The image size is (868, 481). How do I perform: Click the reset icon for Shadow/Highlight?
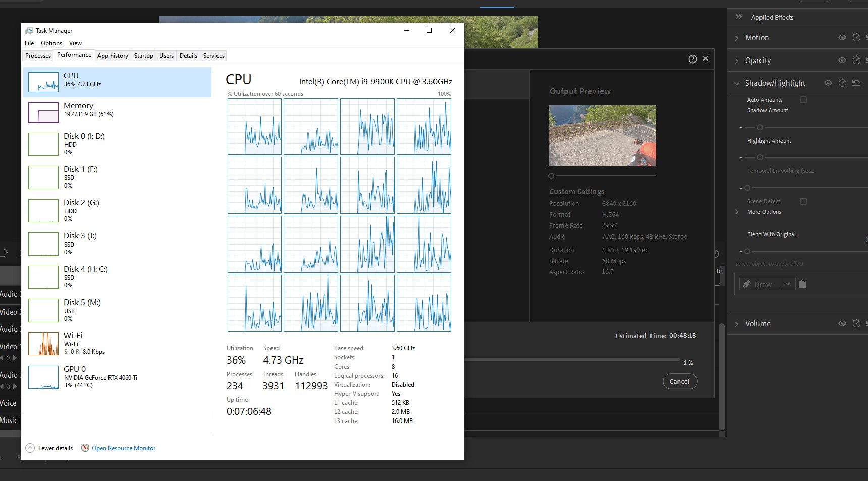click(856, 83)
